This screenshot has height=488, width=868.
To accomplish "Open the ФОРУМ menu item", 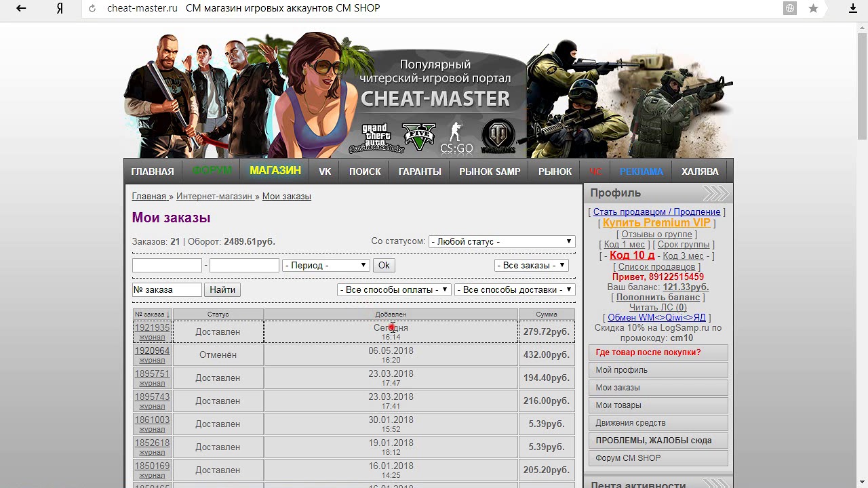I will coord(212,171).
